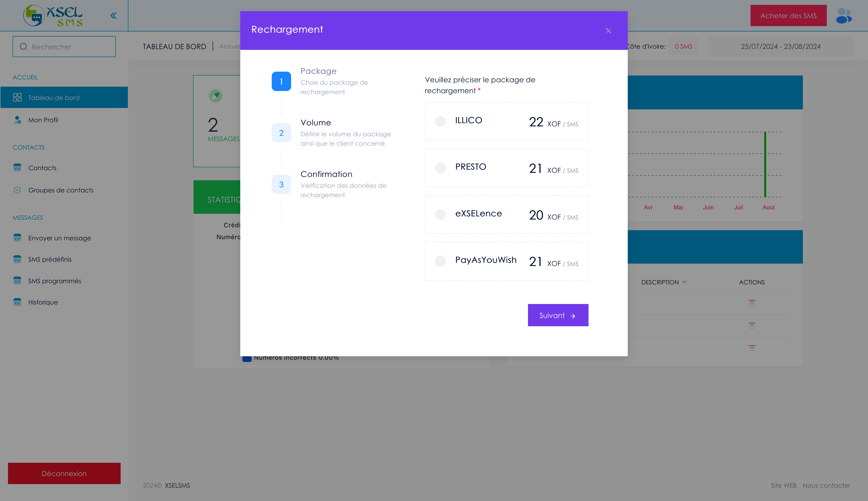Open SMS programmés menu item
868x501 pixels.
55,281
